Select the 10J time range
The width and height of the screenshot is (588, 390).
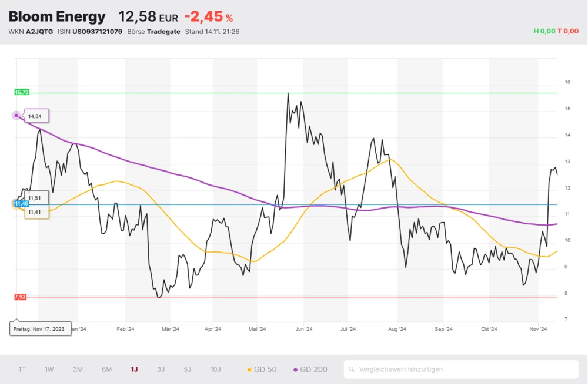coord(215,369)
